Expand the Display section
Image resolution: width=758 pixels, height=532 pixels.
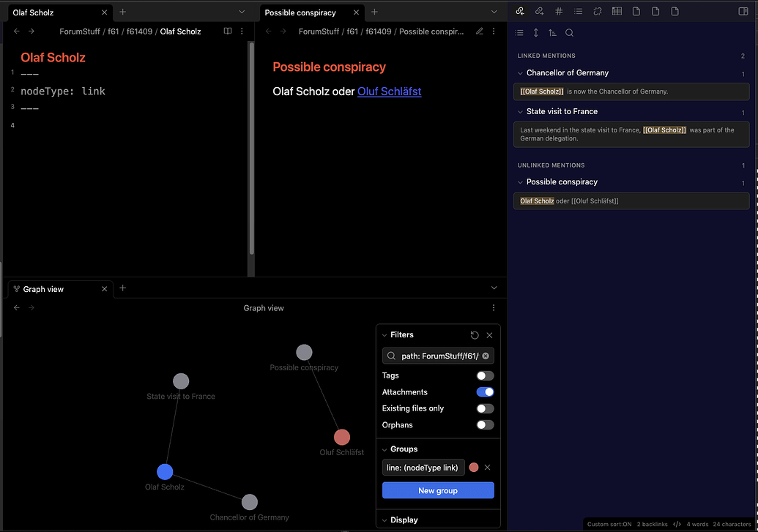click(x=404, y=520)
